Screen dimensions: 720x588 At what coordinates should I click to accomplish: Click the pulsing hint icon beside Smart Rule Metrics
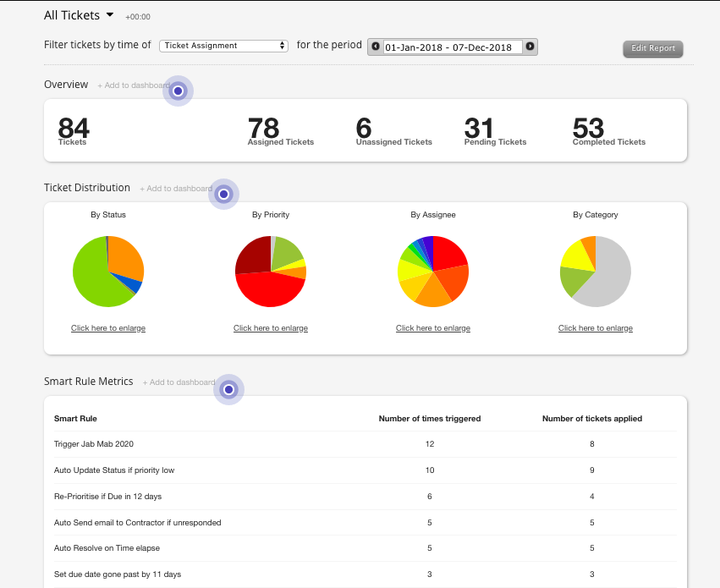point(228,389)
